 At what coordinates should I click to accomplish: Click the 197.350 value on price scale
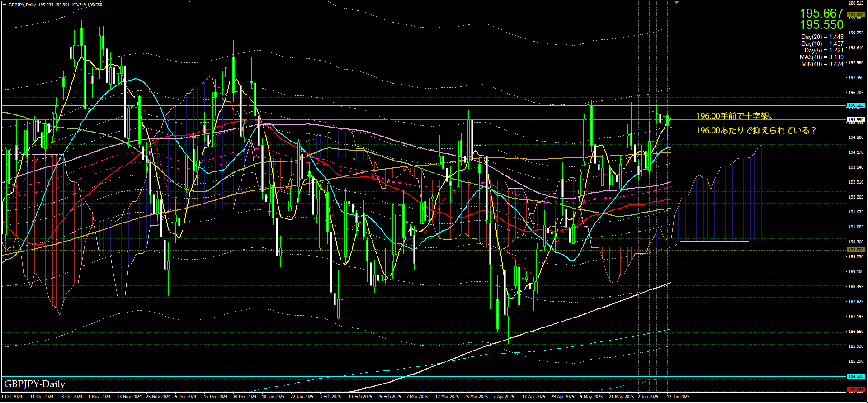click(856, 78)
